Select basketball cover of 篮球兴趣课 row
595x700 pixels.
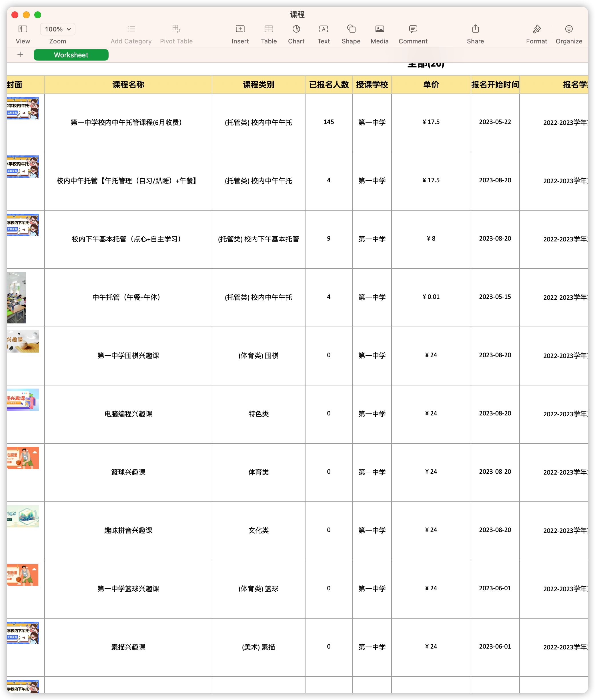[23, 458]
